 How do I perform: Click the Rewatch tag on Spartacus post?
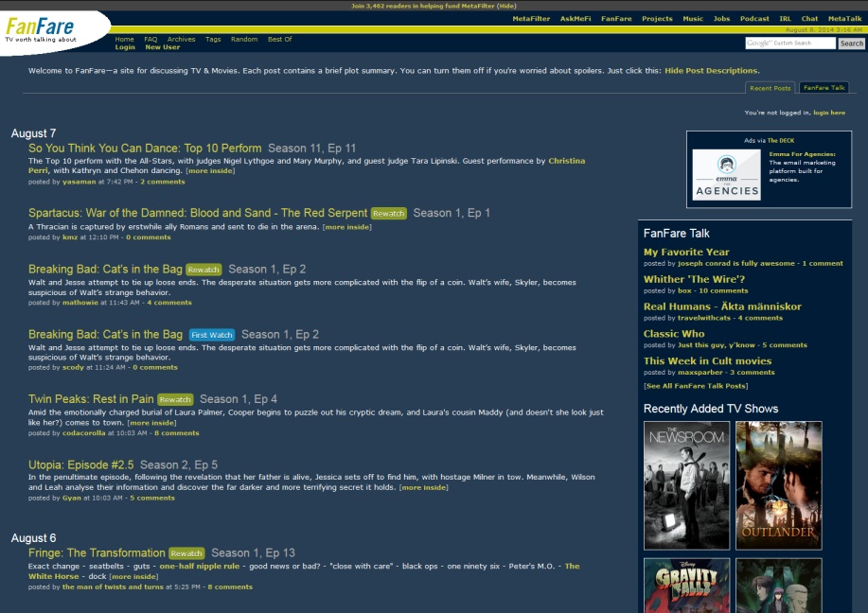pos(389,214)
